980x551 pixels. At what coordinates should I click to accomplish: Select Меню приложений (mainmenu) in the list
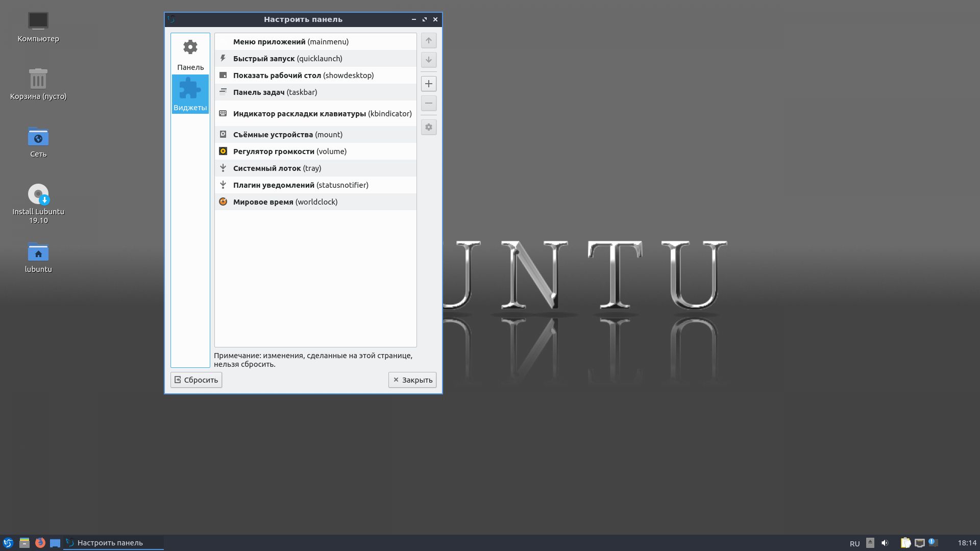(290, 42)
